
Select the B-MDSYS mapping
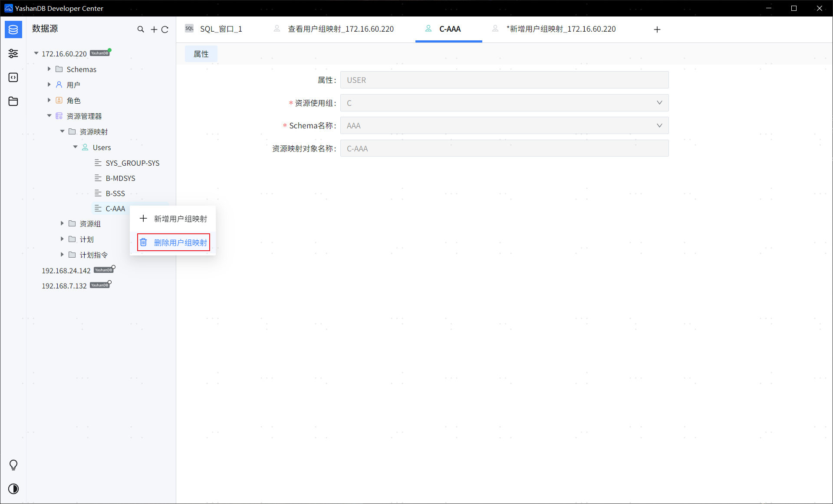121,178
